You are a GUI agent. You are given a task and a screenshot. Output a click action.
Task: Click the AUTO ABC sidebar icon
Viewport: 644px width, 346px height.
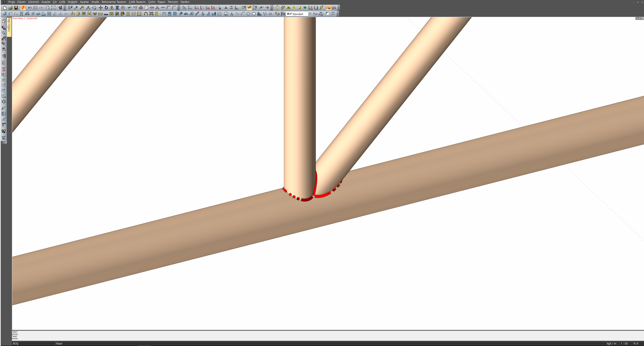click(4, 138)
